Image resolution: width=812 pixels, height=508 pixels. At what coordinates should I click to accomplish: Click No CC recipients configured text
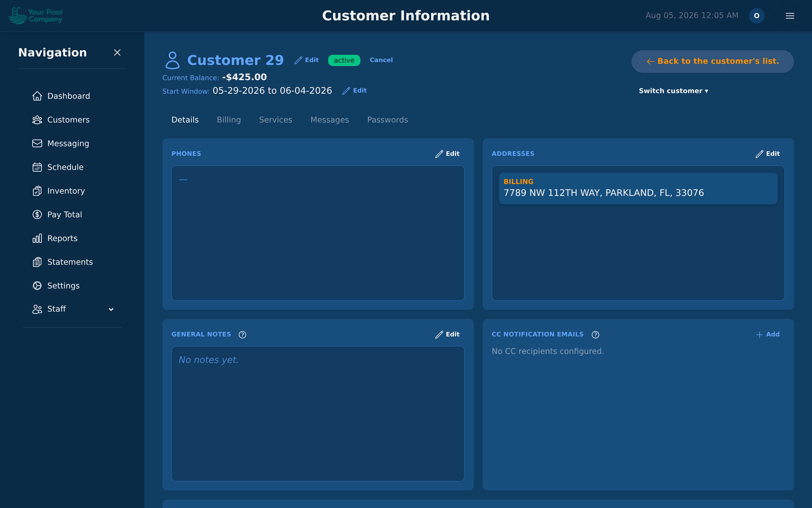(x=548, y=351)
